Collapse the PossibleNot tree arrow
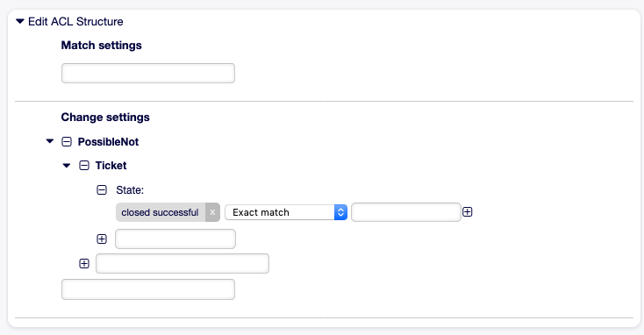This screenshot has width=644, height=335. point(50,141)
